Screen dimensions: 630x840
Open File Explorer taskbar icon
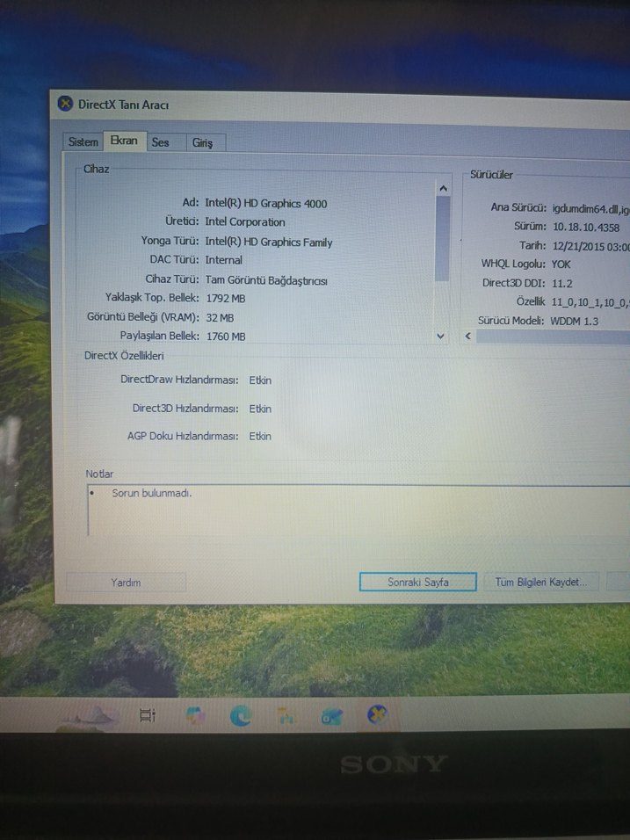[286, 716]
